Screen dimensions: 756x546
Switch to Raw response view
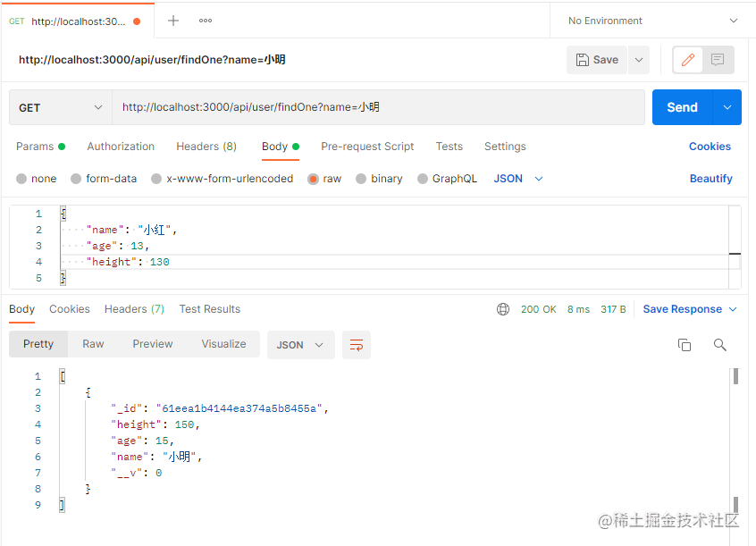93,344
